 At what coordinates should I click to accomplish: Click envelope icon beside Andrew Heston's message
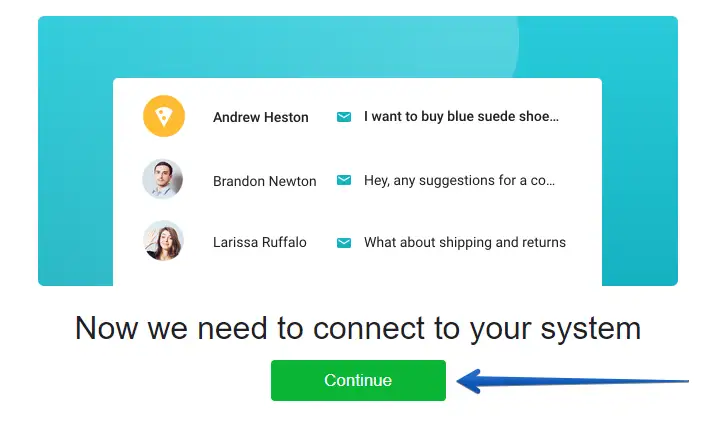(344, 117)
